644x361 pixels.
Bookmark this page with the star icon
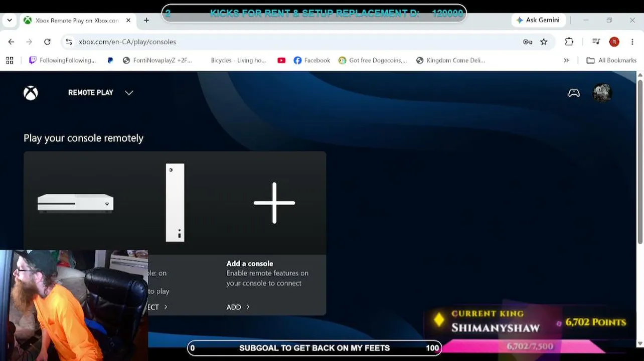544,42
